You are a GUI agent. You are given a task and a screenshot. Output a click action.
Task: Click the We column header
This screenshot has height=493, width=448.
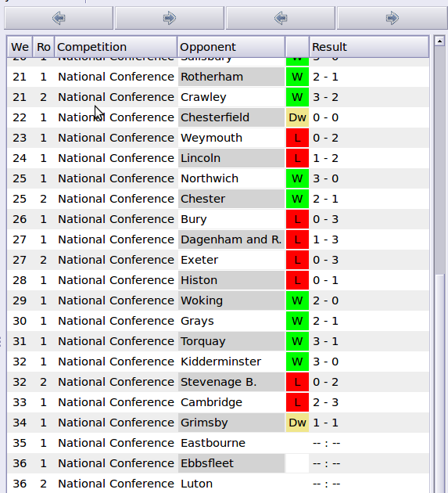(x=20, y=47)
